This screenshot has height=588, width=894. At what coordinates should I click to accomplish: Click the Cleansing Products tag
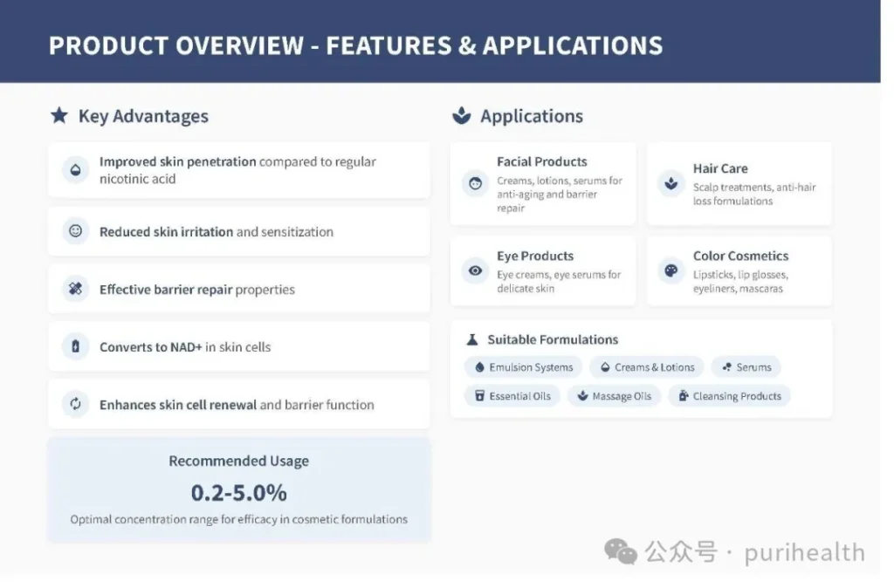(x=729, y=396)
